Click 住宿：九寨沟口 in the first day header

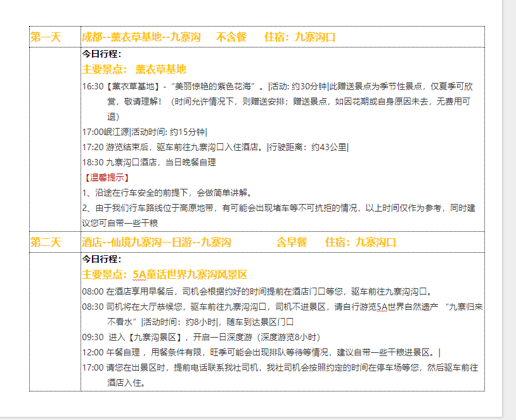[x=300, y=37]
